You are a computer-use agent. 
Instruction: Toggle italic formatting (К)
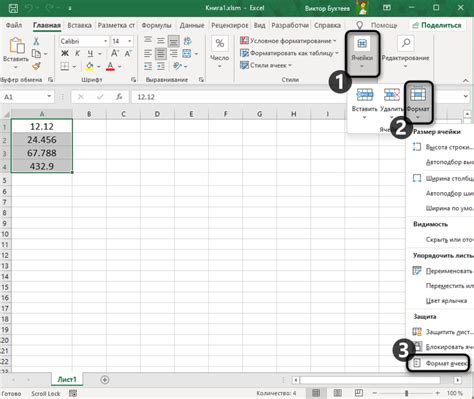77,53
